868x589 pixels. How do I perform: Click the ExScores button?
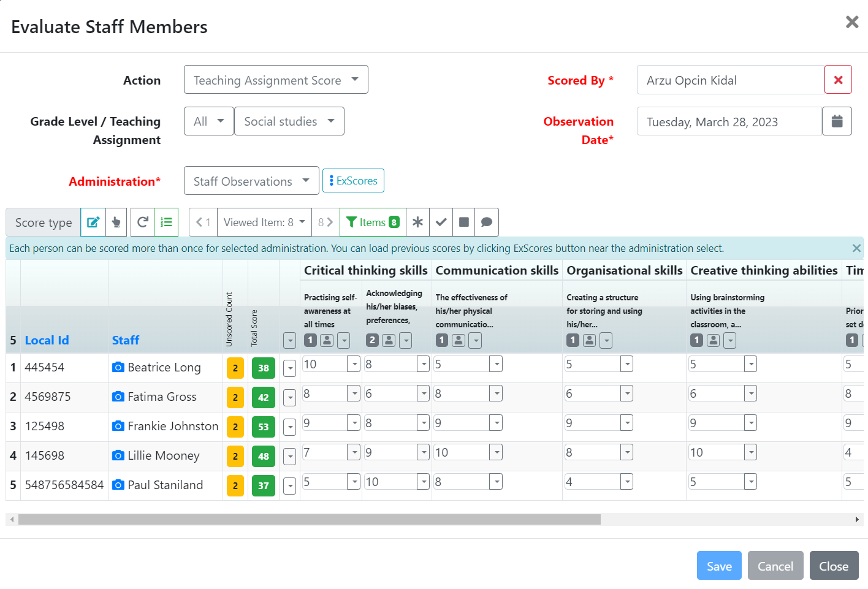[353, 181]
